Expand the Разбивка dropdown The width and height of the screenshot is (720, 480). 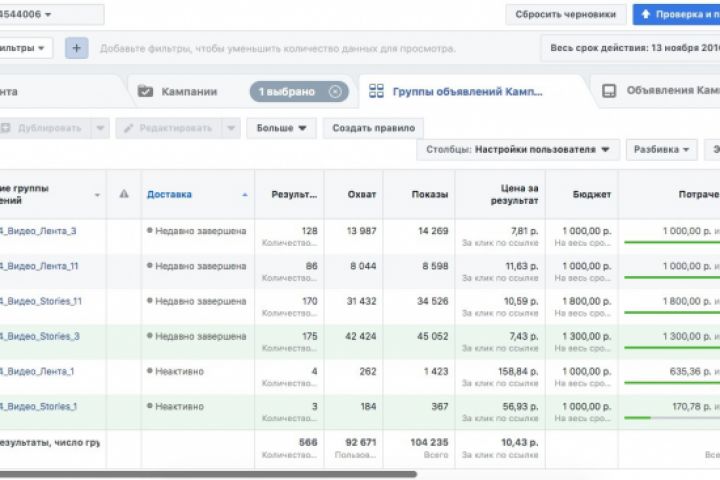point(662,150)
